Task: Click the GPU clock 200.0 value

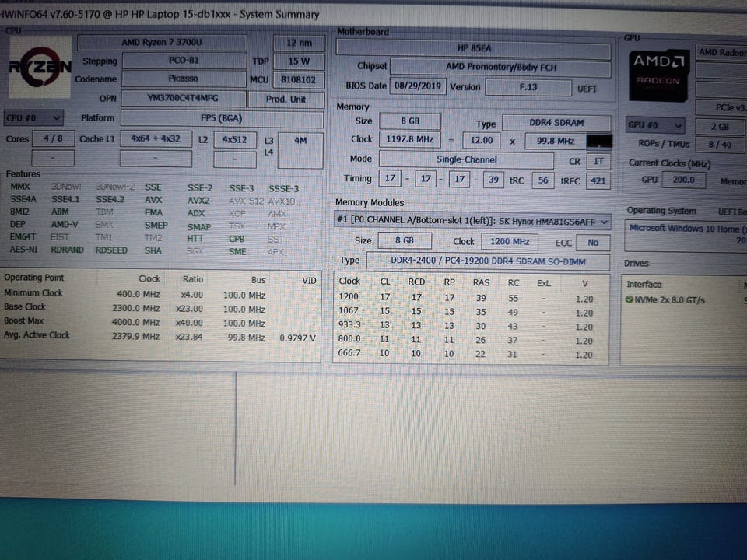Action: tap(683, 180)
